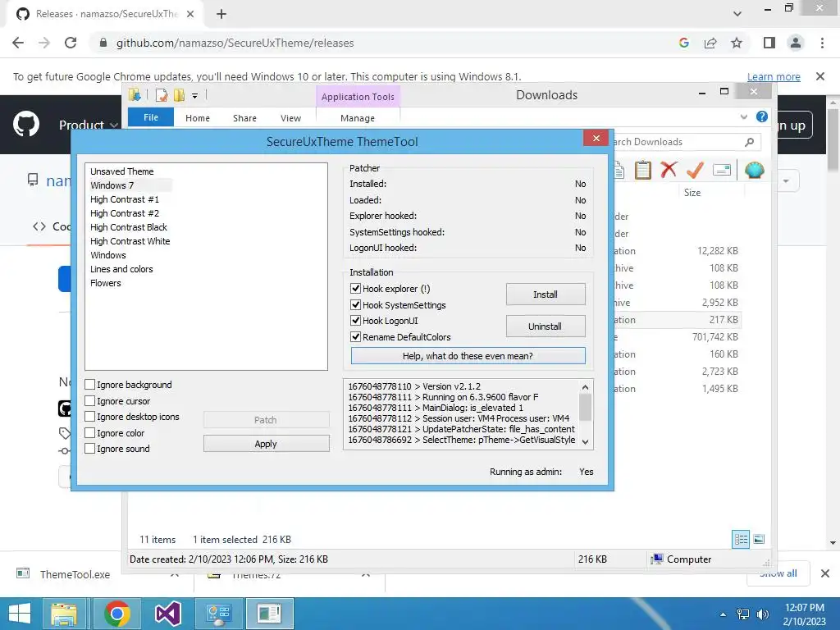Screen dimensions: 840x630
Task: Open the View ribbon tab
Action: pos(291,118)
